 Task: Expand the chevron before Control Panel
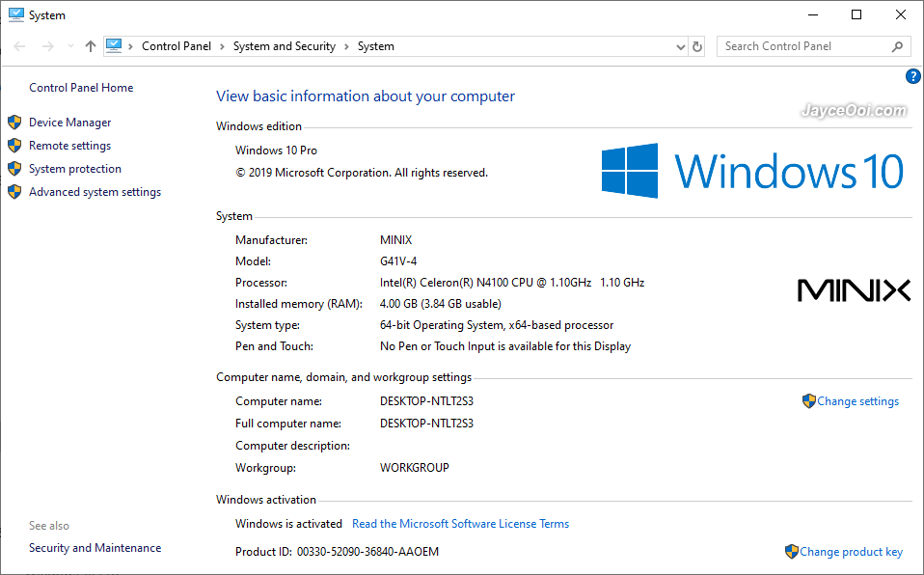point(130,46)
